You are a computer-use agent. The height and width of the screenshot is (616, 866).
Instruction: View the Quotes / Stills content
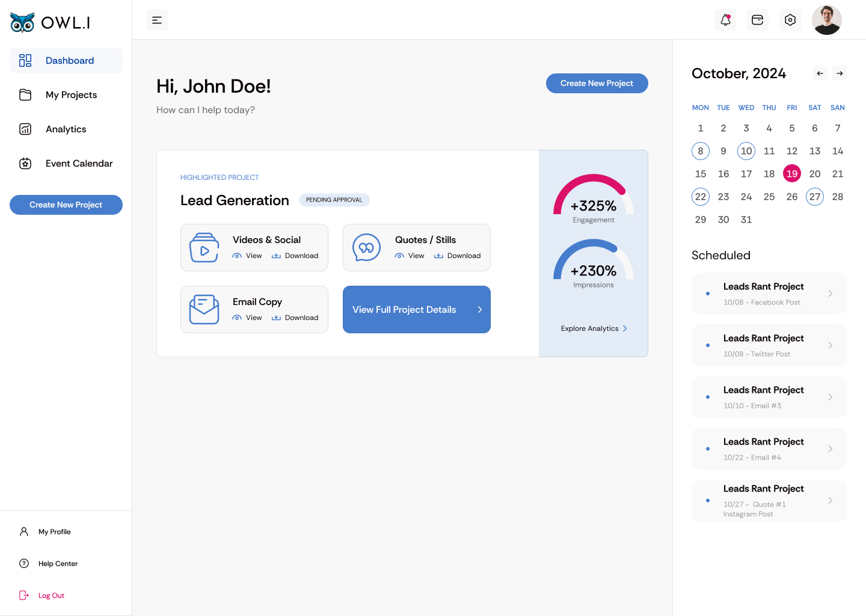click(410, 256)
